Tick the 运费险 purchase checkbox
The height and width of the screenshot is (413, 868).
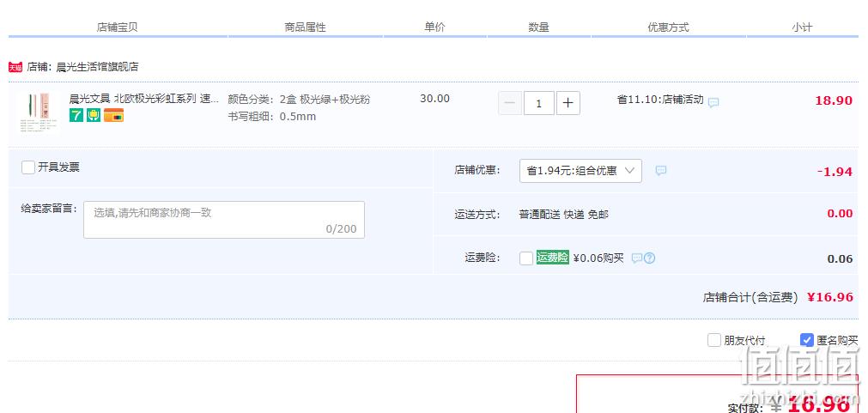point(526,258)
